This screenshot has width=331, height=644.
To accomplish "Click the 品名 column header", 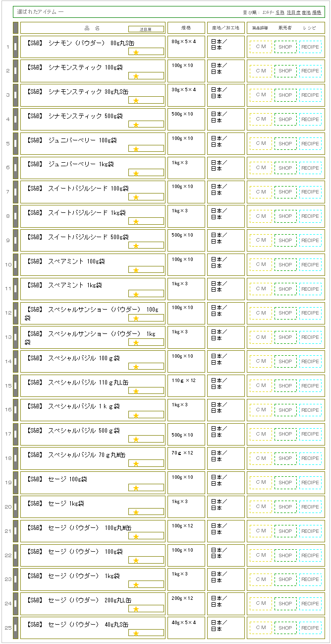I will (x=92, y=28).
